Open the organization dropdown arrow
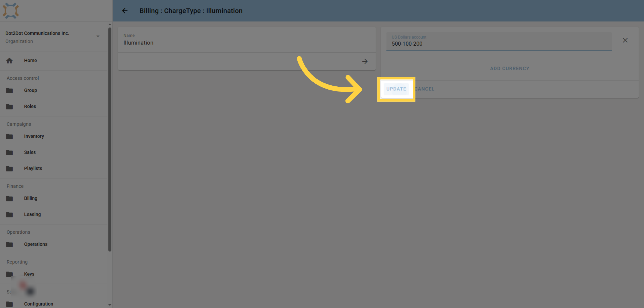This screenshot has width=644, height=308. 98,36
